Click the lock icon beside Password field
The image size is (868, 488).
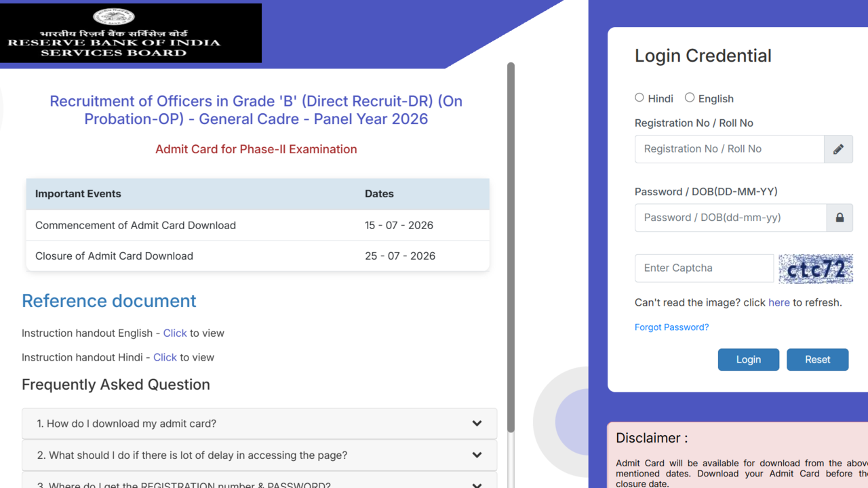pos(840,218)
